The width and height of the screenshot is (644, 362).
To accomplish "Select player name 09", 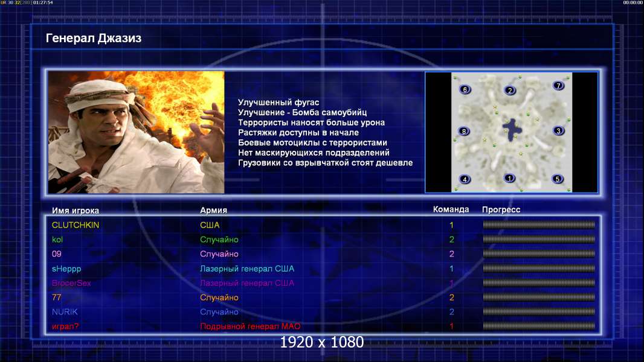I will 57,254.
